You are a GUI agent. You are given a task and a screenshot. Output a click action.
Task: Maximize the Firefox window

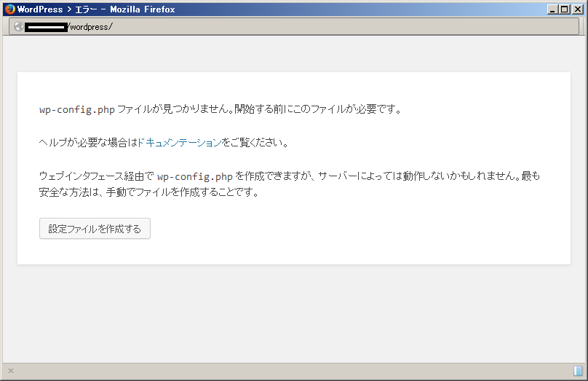click(x=565, y=9)
